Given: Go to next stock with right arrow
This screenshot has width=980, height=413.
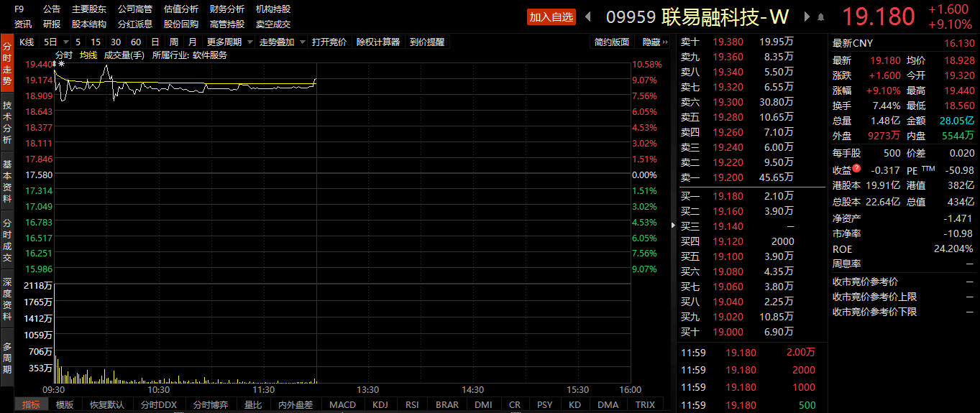Looking at the screenshot, I should [x=807, y=17].
